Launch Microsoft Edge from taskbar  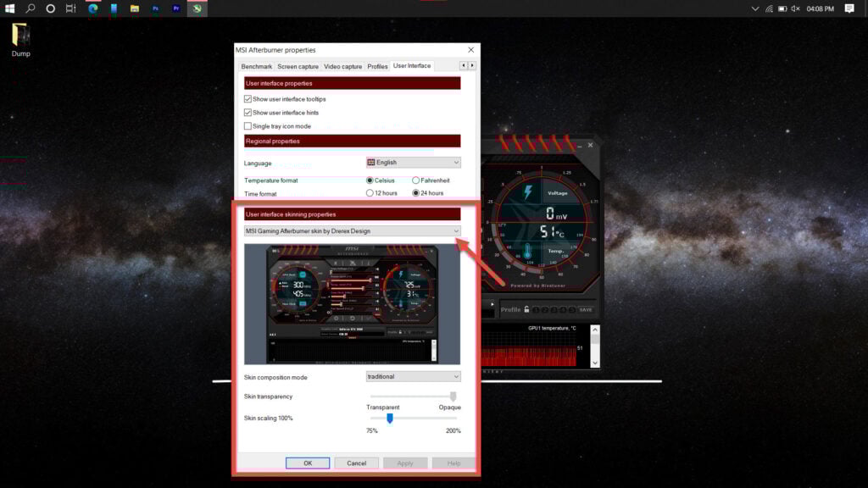[93, 8]
